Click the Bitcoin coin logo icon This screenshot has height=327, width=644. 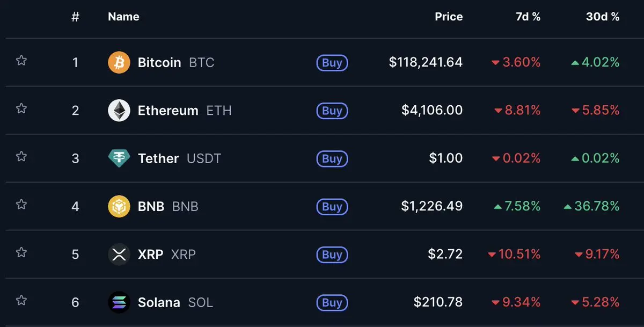(119, 62)
